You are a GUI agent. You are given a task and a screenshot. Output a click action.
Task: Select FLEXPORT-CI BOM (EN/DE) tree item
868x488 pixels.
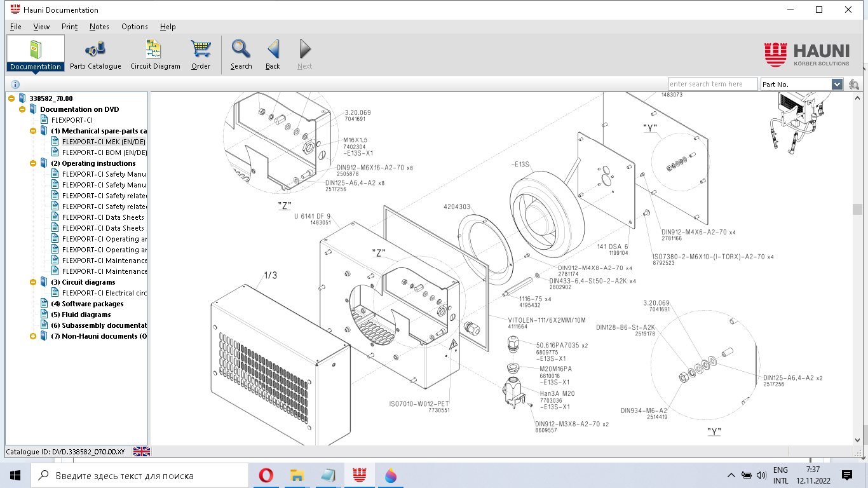click(104, 152)
